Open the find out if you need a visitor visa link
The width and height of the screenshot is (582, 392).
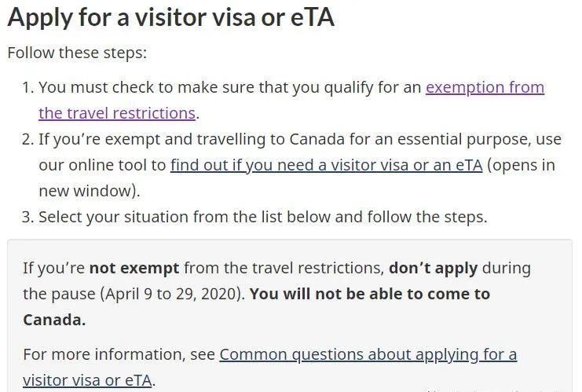[326, 165]
